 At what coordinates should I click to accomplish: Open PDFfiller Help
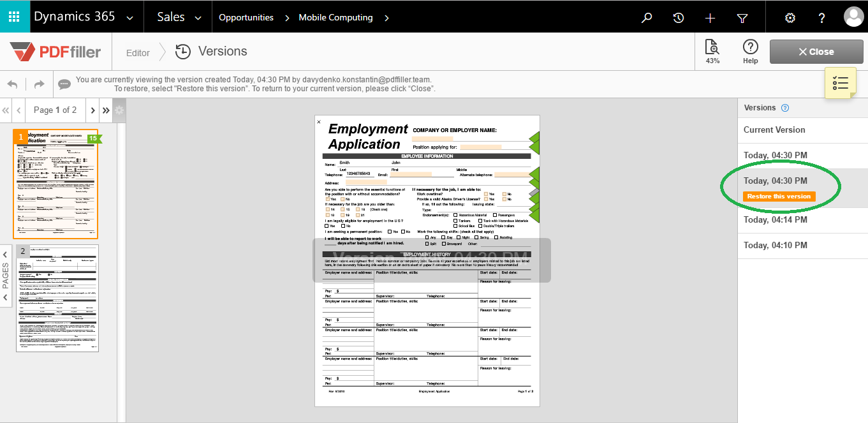751,52
